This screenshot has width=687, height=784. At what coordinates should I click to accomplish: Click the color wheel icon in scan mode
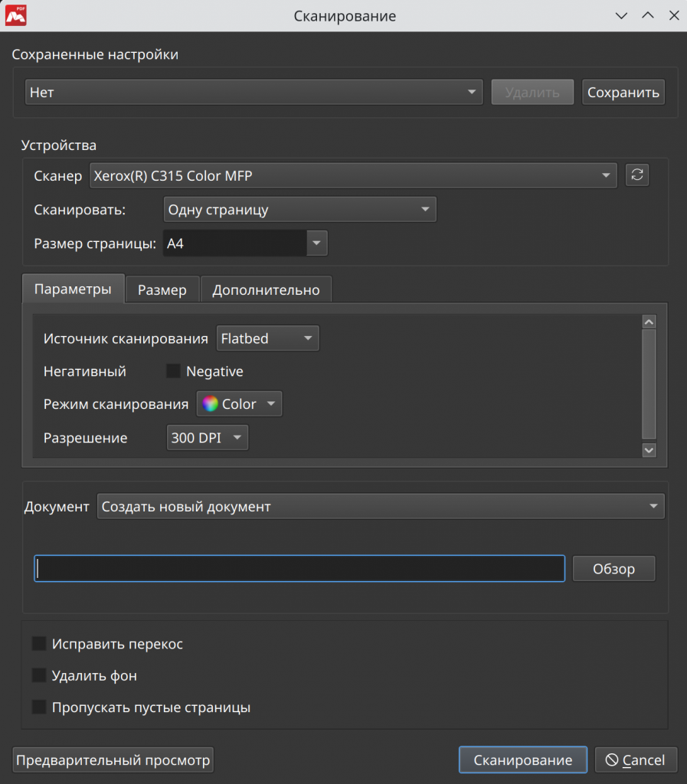tap(211, 404)
